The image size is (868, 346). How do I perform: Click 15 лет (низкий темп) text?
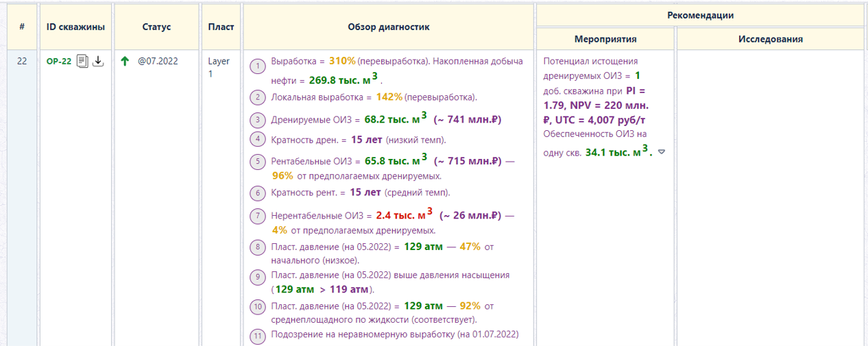click(398, 140)
